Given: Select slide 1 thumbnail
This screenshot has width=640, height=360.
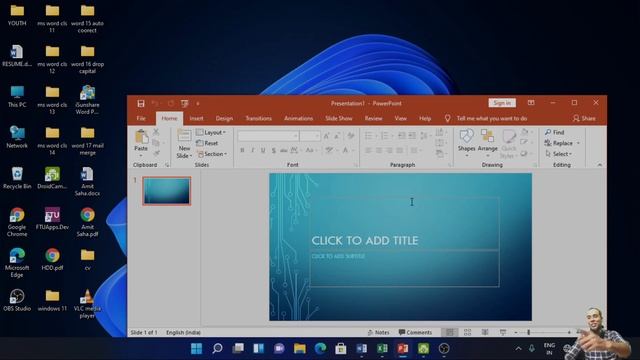Looking at the screenshot, I should [x=167, y=191].
